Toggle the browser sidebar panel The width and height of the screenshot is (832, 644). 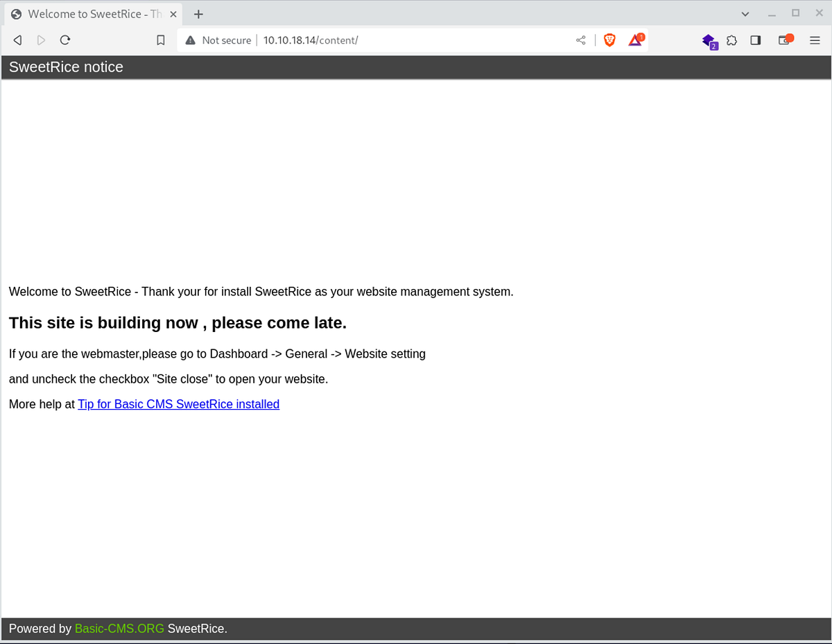coord(756,40)
